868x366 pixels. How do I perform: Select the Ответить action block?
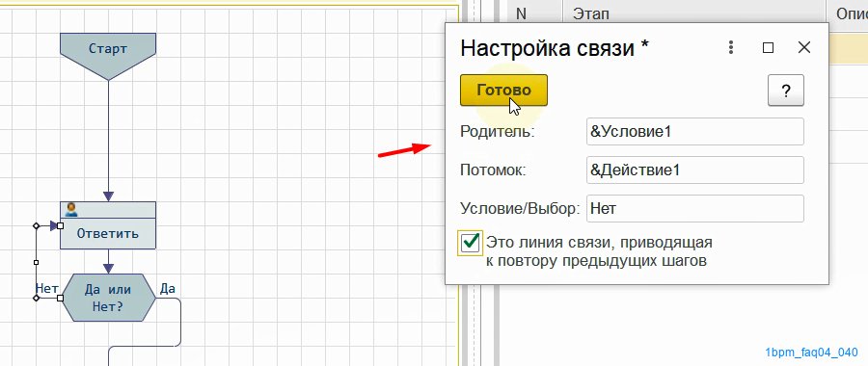tap(108, 225)
